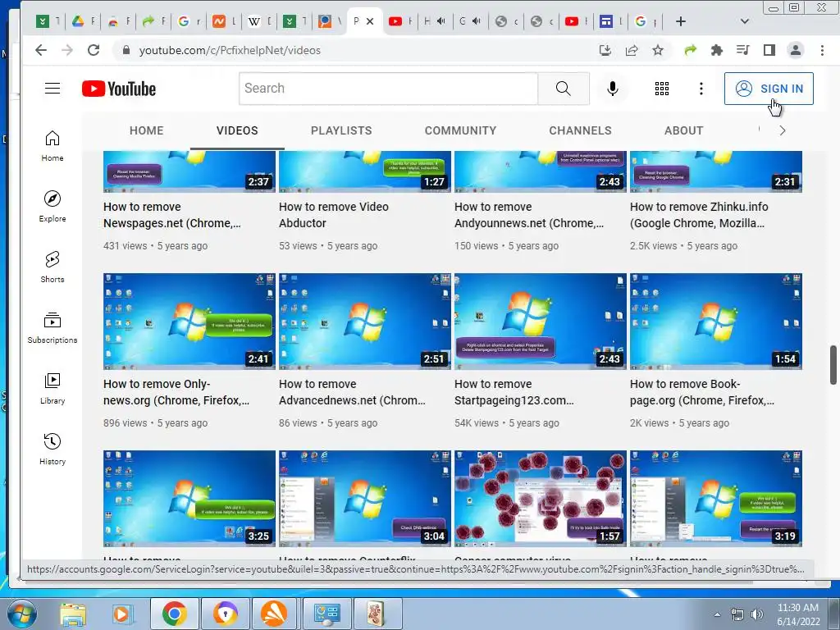
Task: Click the 1:54 Book-page.org thumbnail
Action: [715, 322]
